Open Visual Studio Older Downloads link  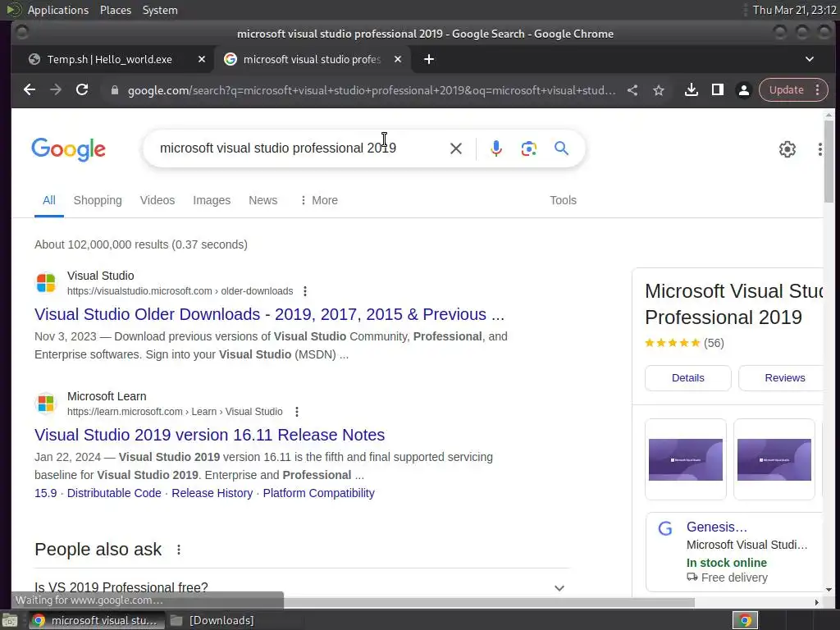tap(269, 314)
